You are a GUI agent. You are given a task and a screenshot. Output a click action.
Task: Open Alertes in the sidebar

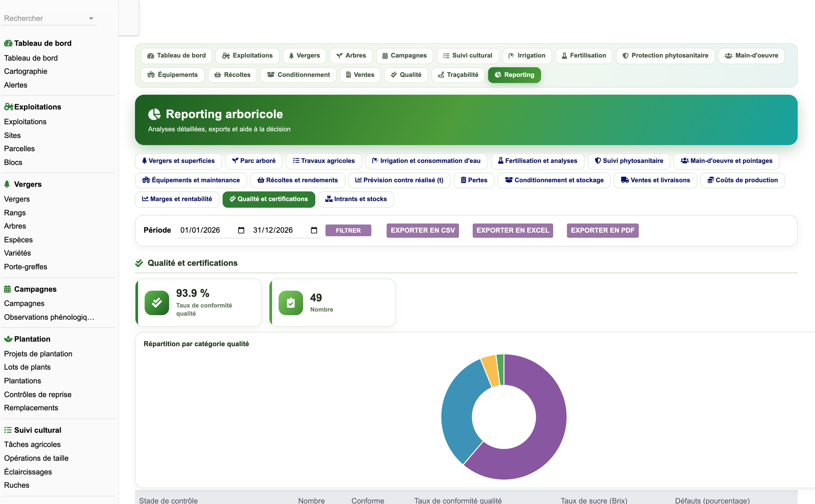[x=15, y=85]
